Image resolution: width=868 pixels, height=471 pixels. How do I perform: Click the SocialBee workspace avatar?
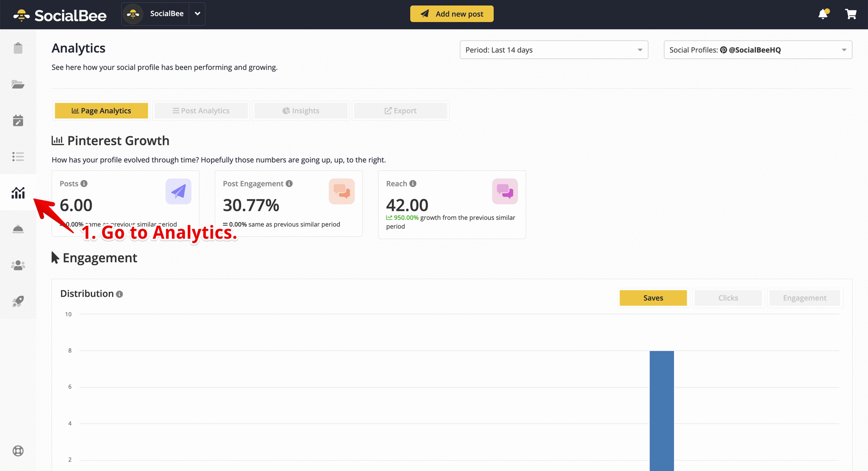[133, 14]
